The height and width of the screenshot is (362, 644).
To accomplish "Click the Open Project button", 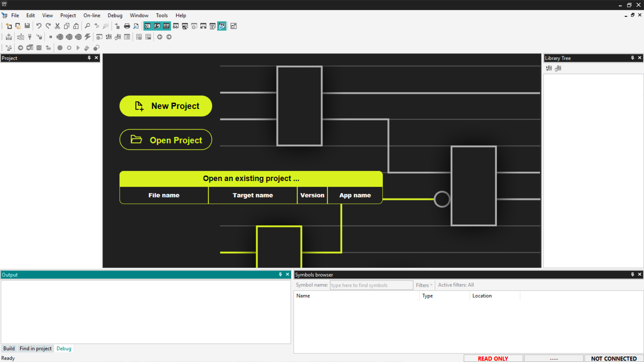I will (x=166, y=140).
